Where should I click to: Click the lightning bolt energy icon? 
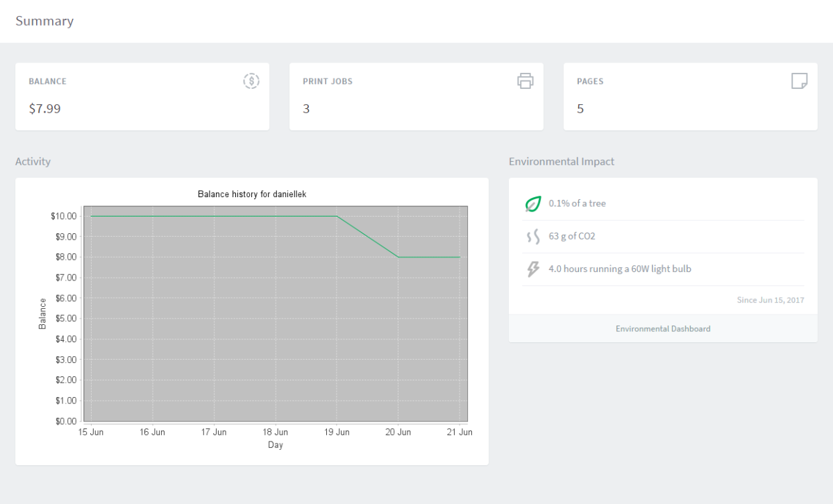[532, 268]
